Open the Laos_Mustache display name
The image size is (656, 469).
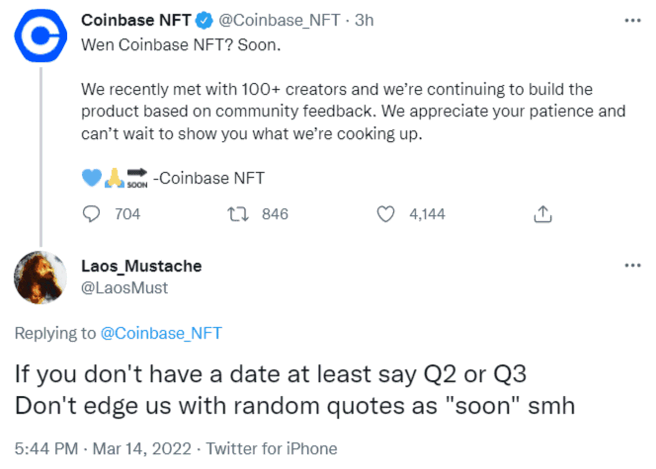[x=141, y=266]
